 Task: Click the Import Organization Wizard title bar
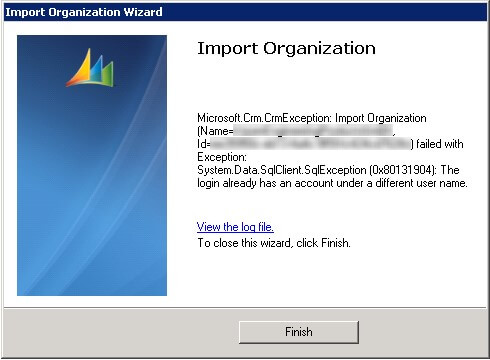(x=245, y=12)
